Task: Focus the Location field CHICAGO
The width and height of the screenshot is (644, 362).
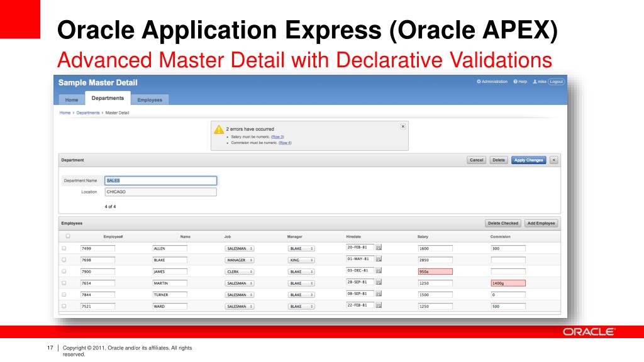Action: 160,192
